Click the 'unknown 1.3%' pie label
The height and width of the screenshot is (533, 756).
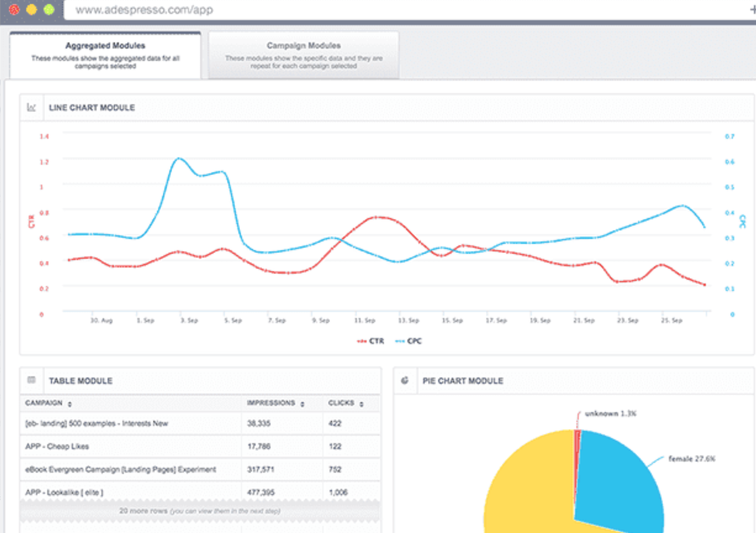click(610, 414)
